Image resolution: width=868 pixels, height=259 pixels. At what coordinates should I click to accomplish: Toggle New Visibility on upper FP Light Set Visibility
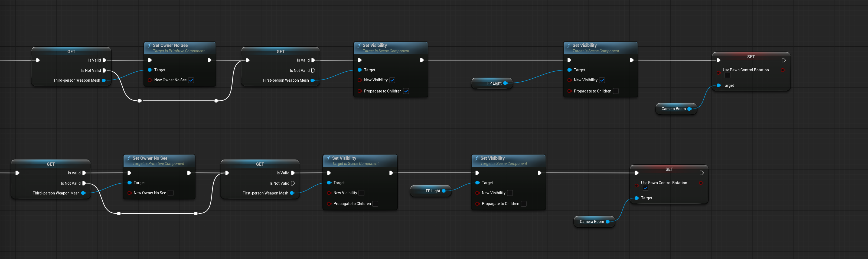(602, 80)
